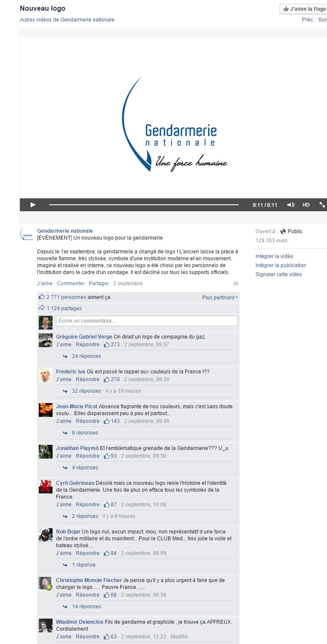This screenshot has width=327, height=644.
Task: Click Jean-Marie Picot avatar thumbnail
Action: click(x=46, y=410)
